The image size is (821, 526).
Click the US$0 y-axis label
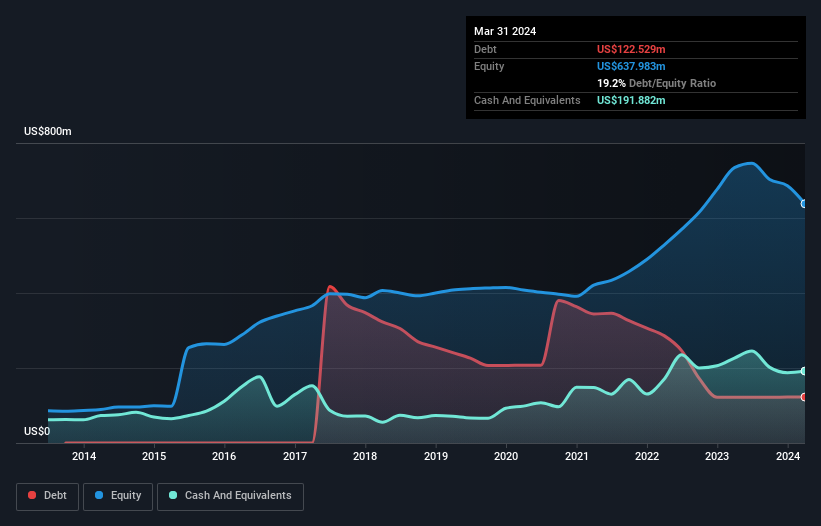37,431
